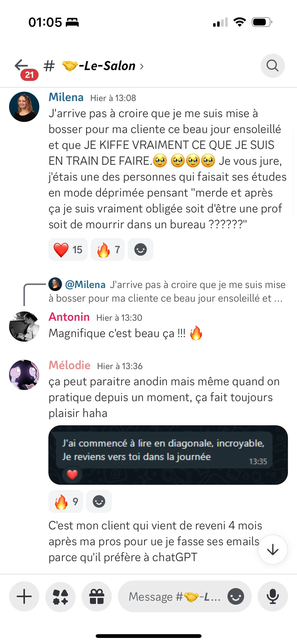Viewport: 297px width, 644px height.
Task: Open emoji picker inside message field
Action: [x=236, y=596]
